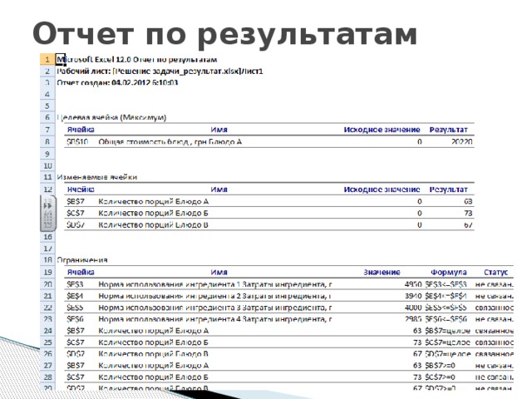Select the value 73 in row 28
532x399 pixels.
tap(417, 377)
